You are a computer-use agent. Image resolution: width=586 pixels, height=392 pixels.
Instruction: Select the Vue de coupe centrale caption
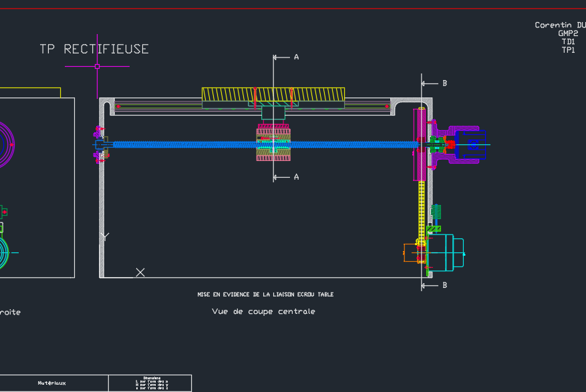point(263,312)
